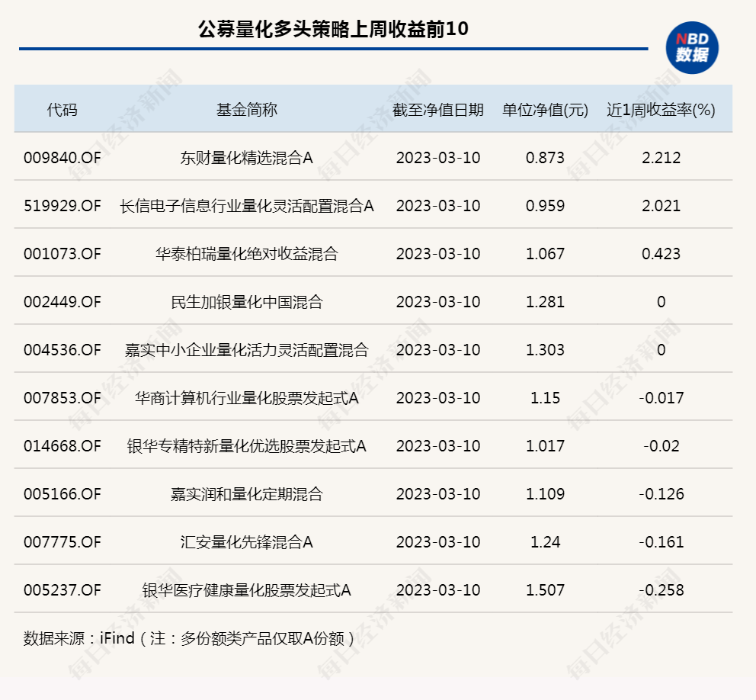
Task: Open the 汇安量化先锋混合A fund name
Action: [x=246, y=542]
